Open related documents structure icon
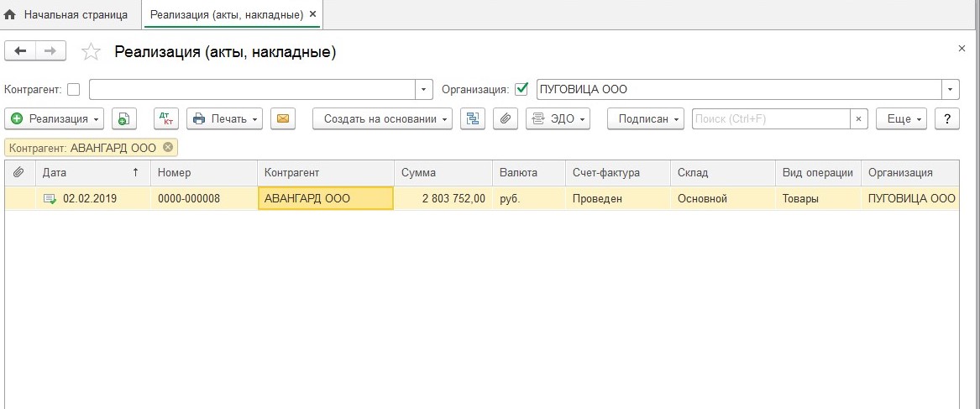 (473, 119)
